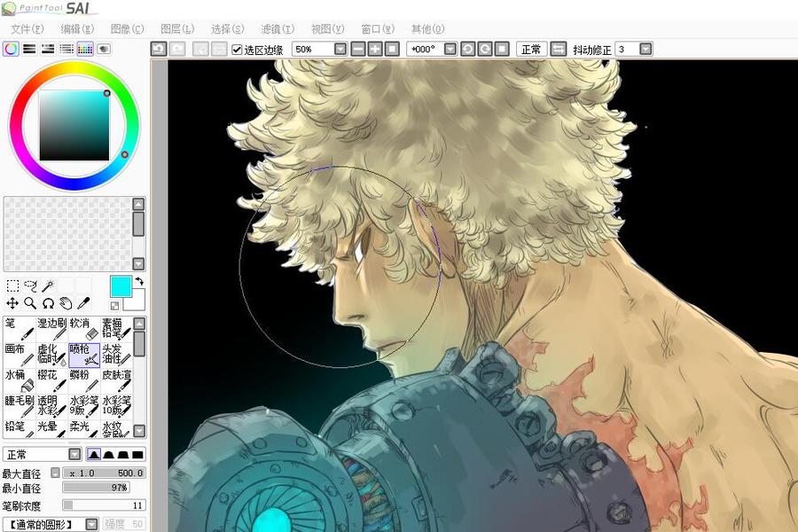
Task: Open the 滤镜 menu
Action: [x=278, y=29]
